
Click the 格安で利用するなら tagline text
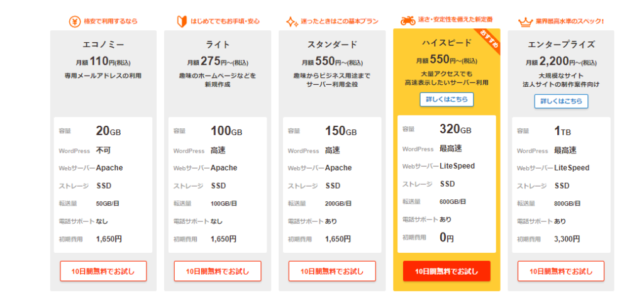pos(111,21)
